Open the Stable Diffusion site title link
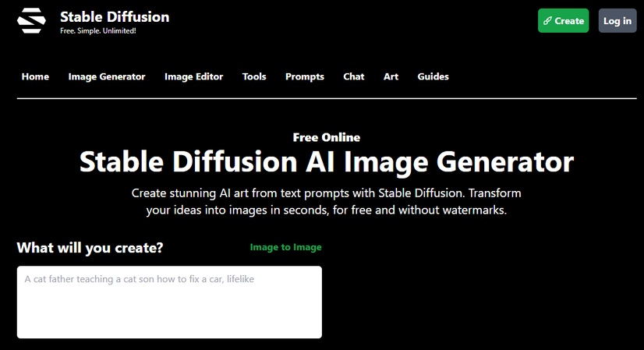The image size is (644, 350). coord(115,17)
